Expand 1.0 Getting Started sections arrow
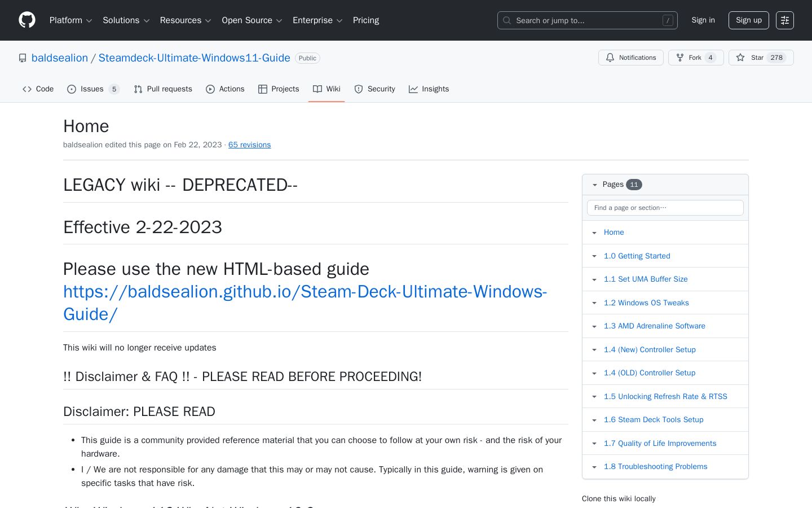The width and height of the screenshot is (812, 508). tap(594, 256)
